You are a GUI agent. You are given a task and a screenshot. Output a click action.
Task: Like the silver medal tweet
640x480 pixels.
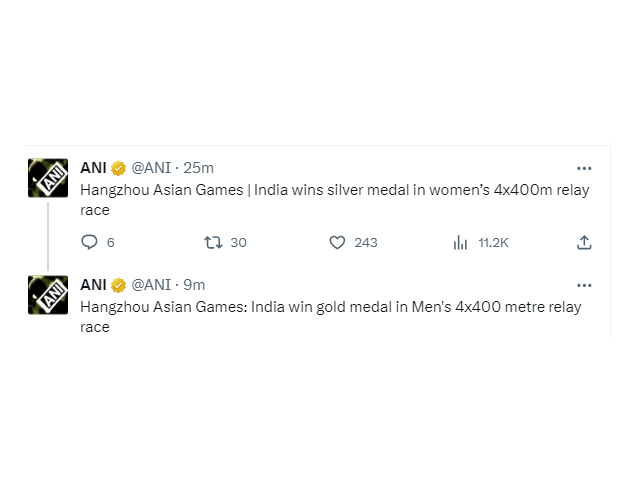[x=337, y=242]
